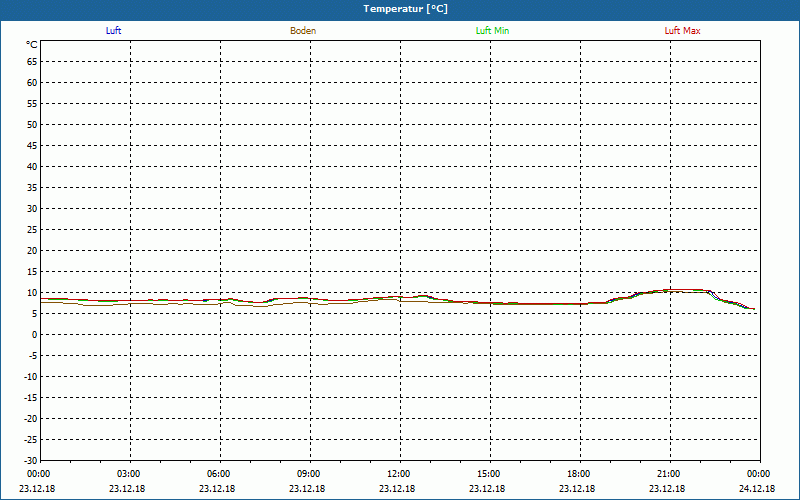800x500 pixels.
Task: Click the -20 y-axis value
Action: [x=31, y=418]
